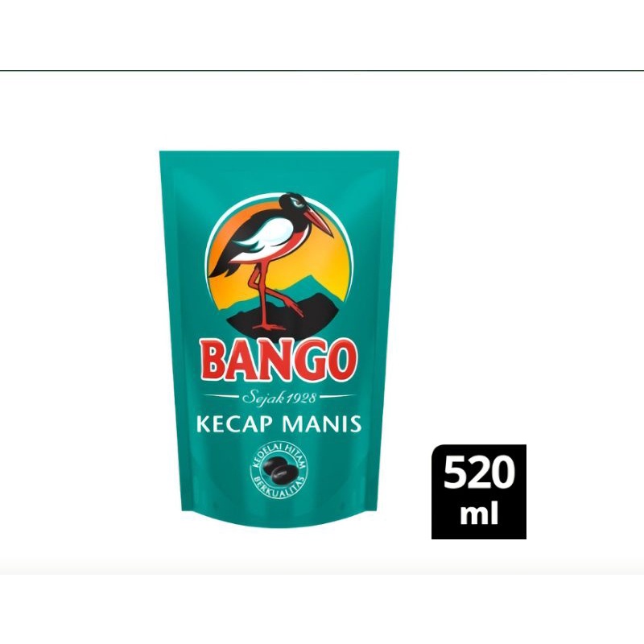Click the stork's black head
The width and height of the screenshot is (644, 644).
coord(291,203)
